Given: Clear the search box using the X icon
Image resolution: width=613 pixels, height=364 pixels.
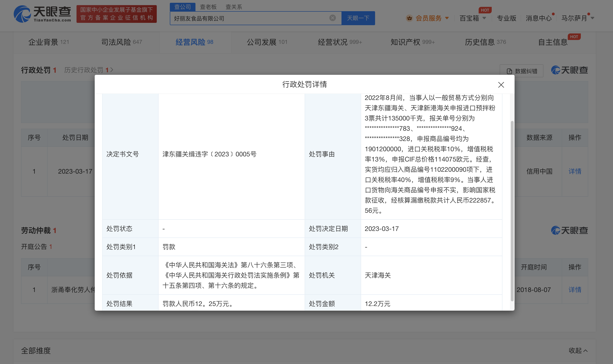Looking at the screenshot, I should click(332, 18).
